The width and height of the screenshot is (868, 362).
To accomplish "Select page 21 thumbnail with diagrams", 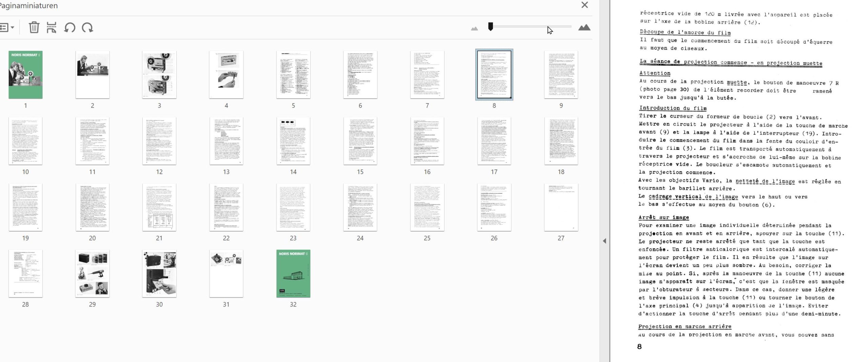I will tap(159, 207).
